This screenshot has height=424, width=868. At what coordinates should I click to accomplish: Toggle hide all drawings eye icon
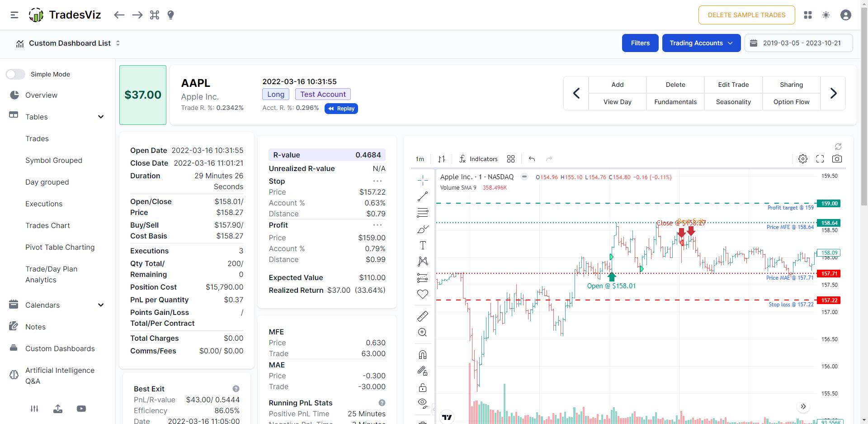click(423, 403)
